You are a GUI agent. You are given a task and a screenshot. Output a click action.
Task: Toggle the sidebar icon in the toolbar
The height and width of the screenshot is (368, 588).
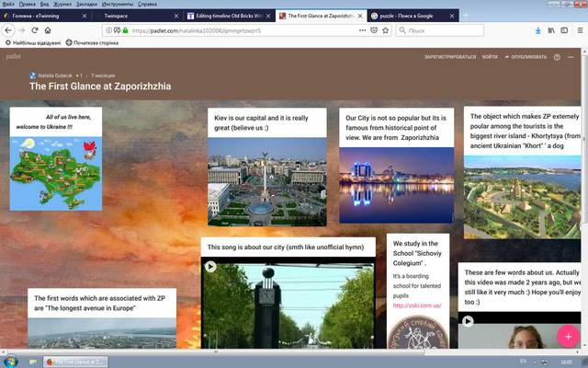click(x=564, y=30)
